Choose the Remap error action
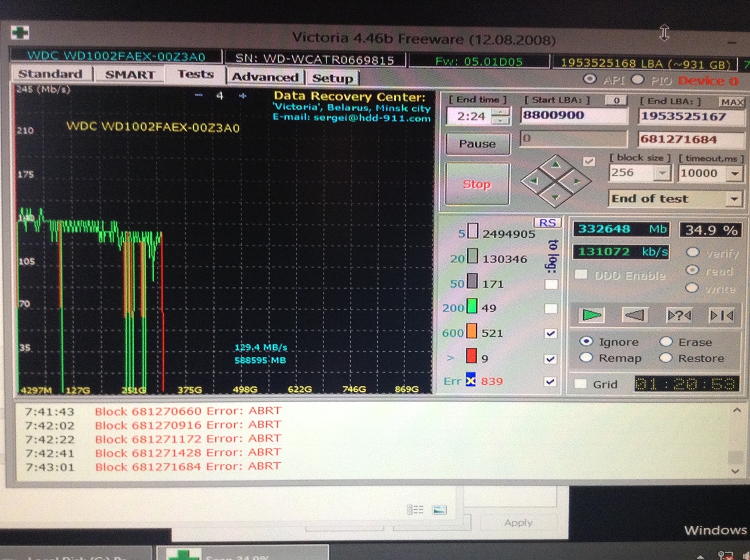 (x=586, y=358)
